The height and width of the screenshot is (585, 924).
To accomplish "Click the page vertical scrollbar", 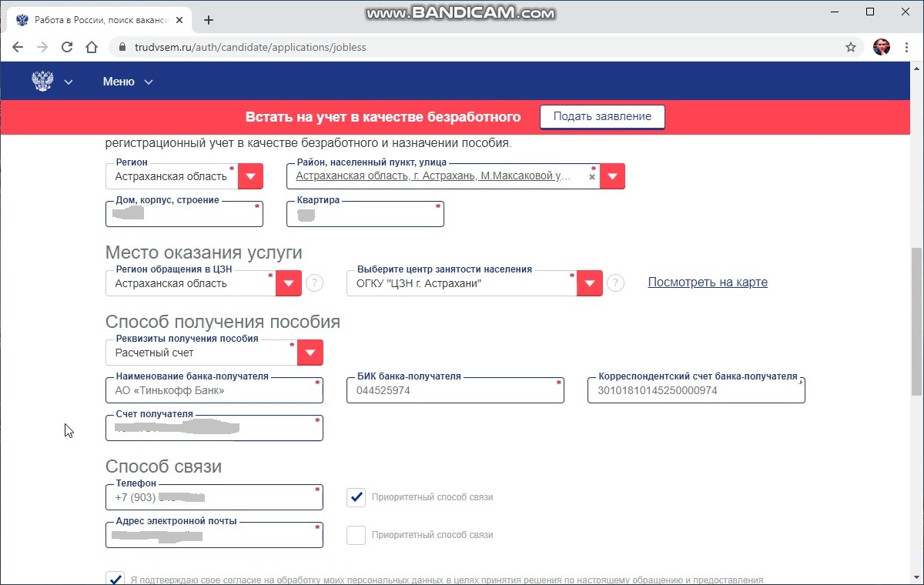I will click(916, 323).
